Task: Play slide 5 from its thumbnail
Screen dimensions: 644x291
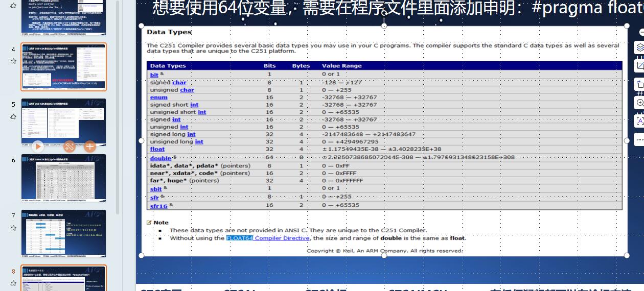Action: tap(38, 147)
